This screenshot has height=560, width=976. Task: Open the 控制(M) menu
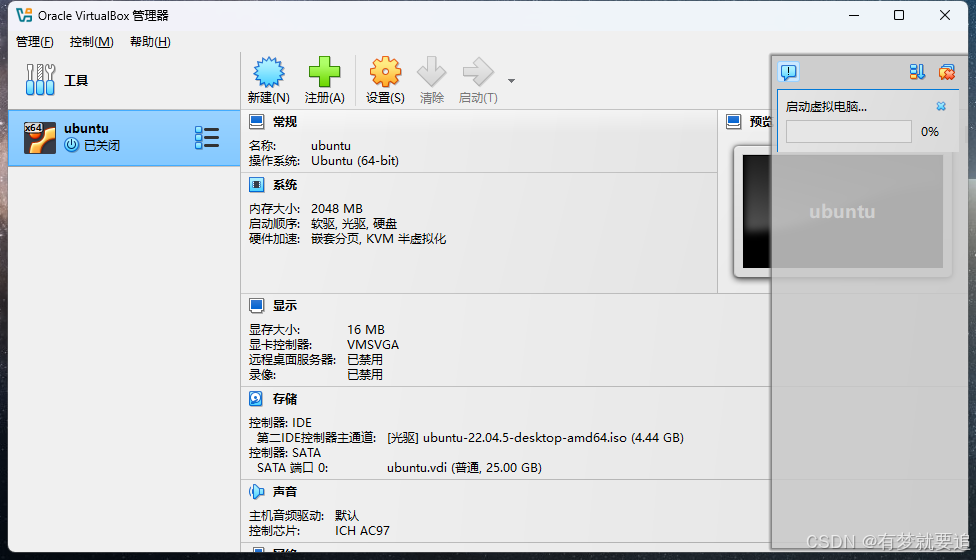92,42
